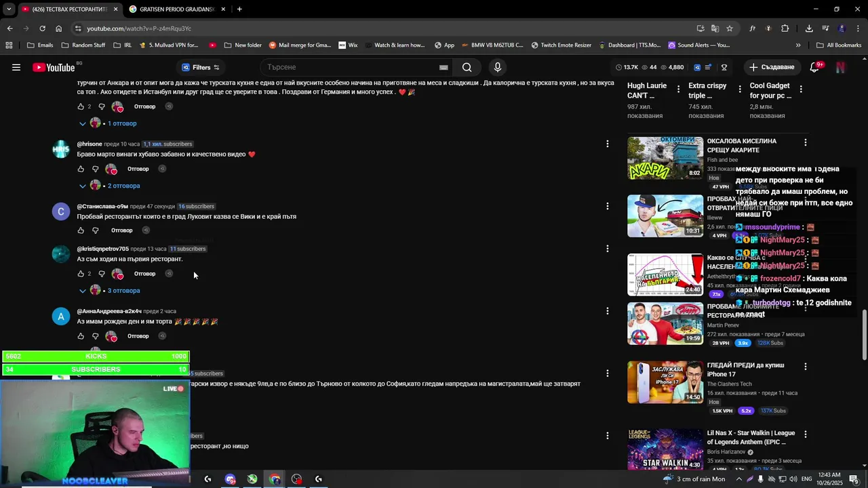Open the browser home page button

[59, 28]
